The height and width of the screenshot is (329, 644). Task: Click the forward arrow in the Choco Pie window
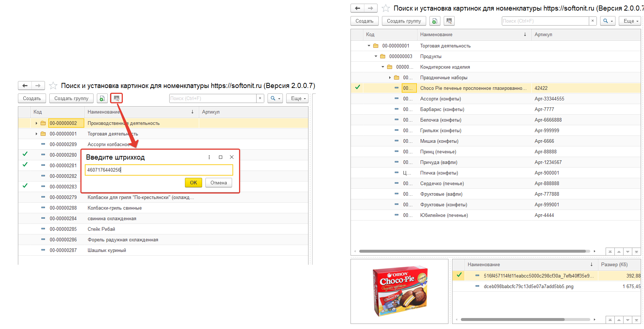pyautogui.click(x=371, y=8)
